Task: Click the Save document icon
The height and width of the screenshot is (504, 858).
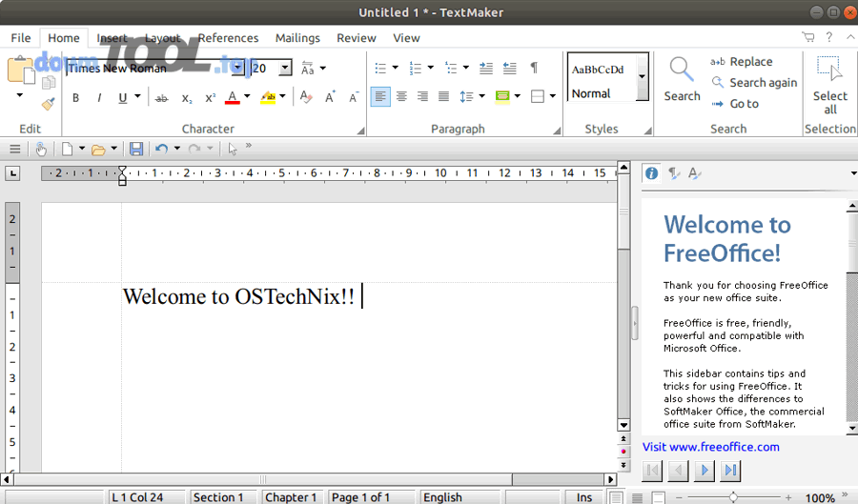Action: [x=136, y=149]
